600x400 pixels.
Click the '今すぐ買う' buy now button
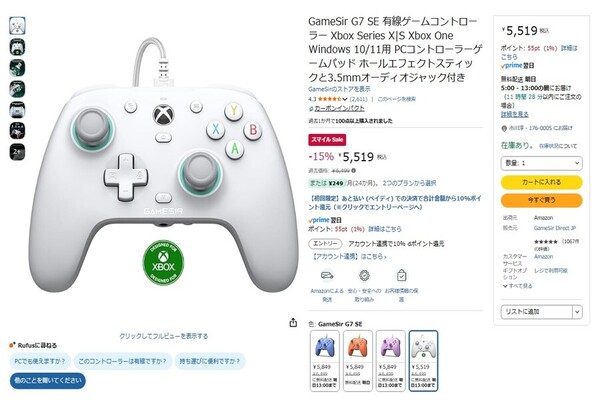click(541, 200)
